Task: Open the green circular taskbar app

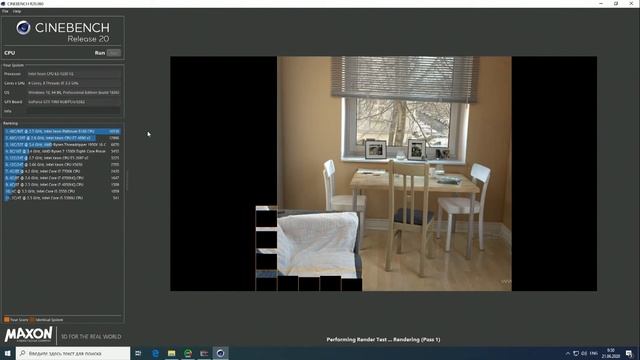Action: [188, 353]
